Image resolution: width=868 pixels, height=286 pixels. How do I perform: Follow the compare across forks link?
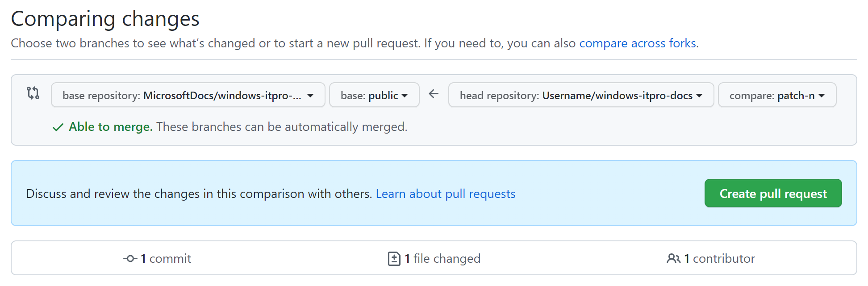[x=638, y=43]
